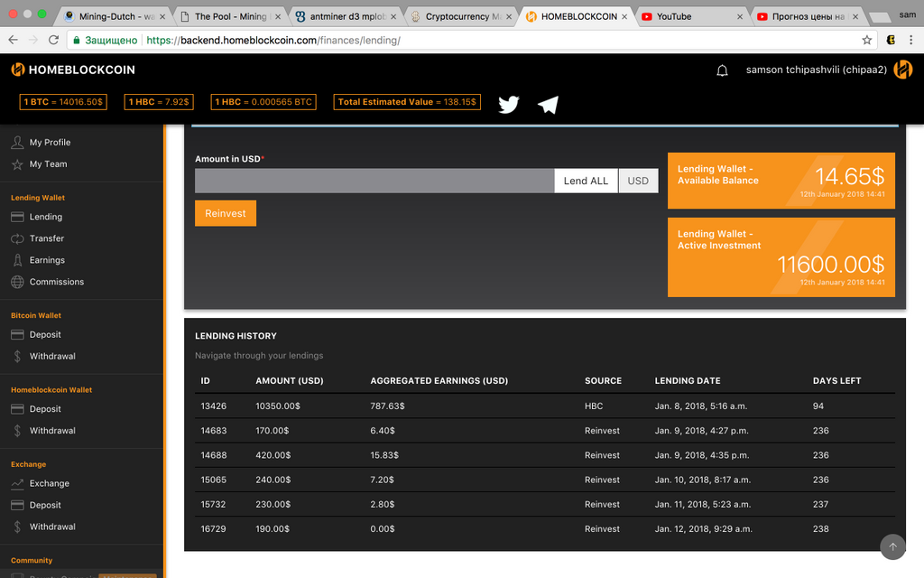
Task: Select Transfer in the Lending Wallet menu
Action: click(x=46, y=238)
